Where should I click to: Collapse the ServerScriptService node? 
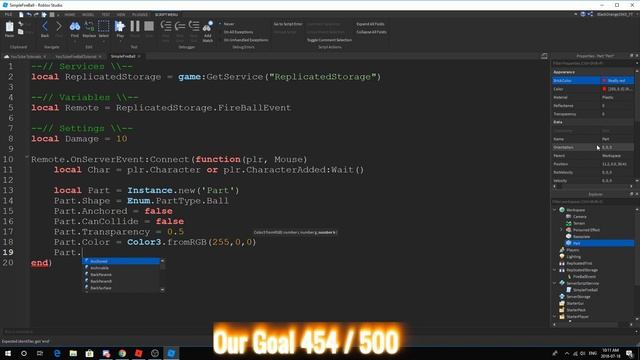point(555,283)
